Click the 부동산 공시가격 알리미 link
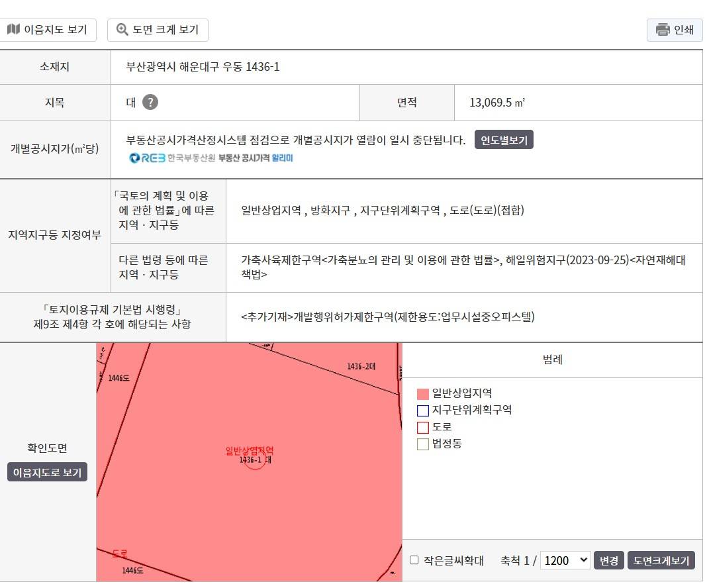 [x=256, y=158]
